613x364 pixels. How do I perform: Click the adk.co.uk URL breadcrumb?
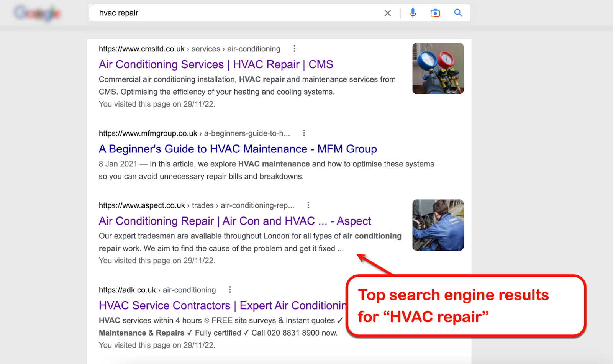point(157,290)
